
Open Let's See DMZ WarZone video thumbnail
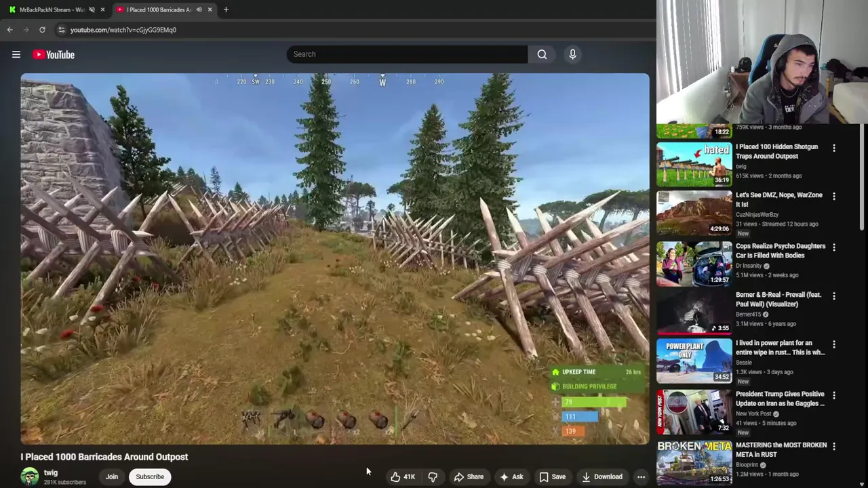point(694,212)
